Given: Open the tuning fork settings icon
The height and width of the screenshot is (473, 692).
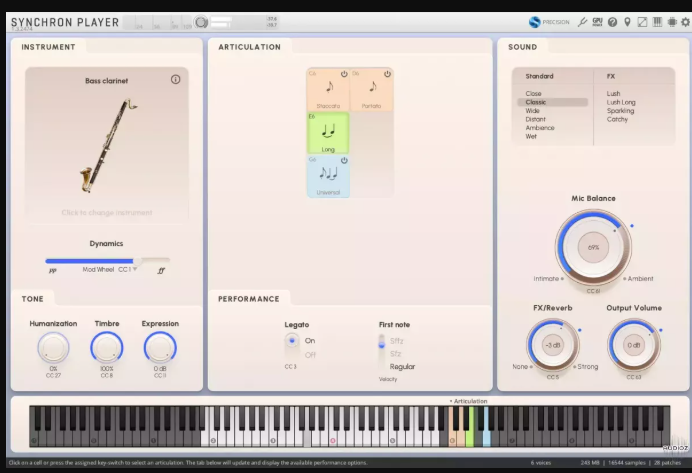Looking at the screenshot, I should pos(582,22).
